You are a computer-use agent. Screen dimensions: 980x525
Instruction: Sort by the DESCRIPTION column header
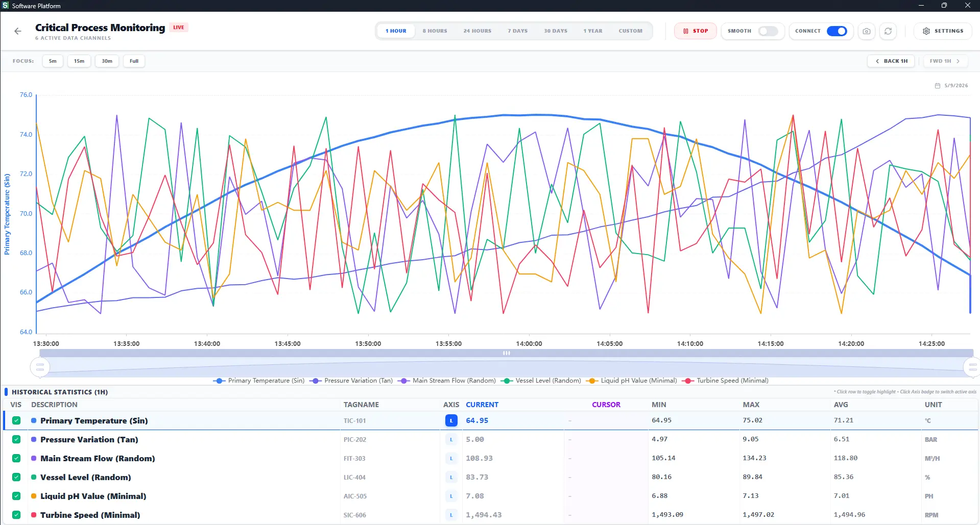54,405
